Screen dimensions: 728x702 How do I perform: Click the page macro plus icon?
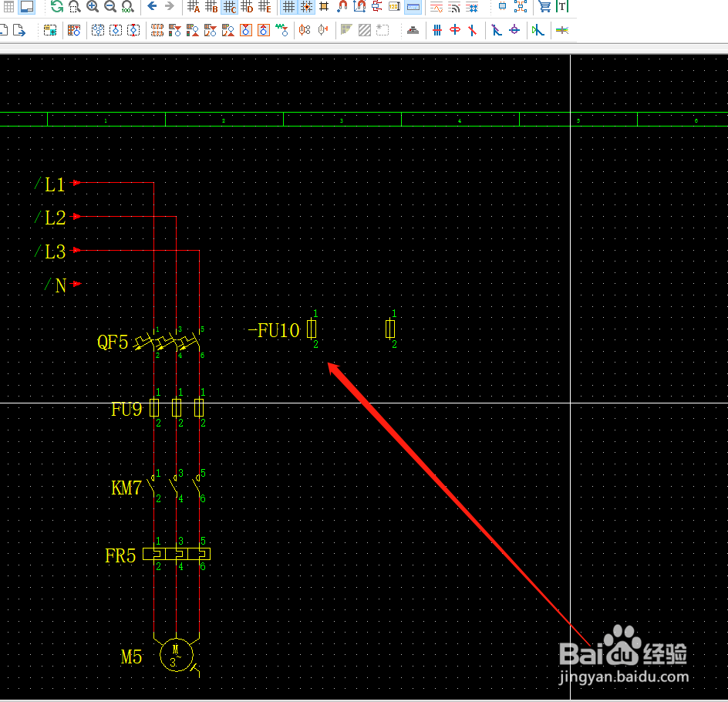(50, 31)
